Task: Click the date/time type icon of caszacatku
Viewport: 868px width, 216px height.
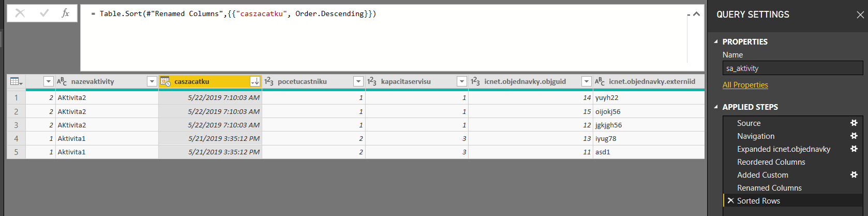Action: [x=166, y=81]
